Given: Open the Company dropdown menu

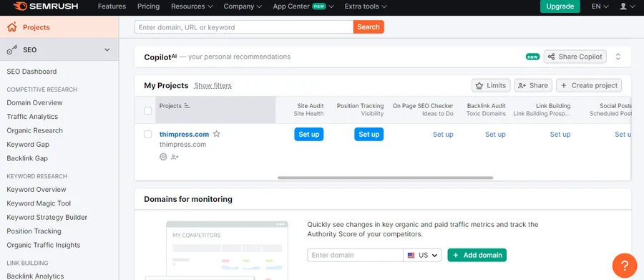Looking at the screenshot, I should 243,6.
